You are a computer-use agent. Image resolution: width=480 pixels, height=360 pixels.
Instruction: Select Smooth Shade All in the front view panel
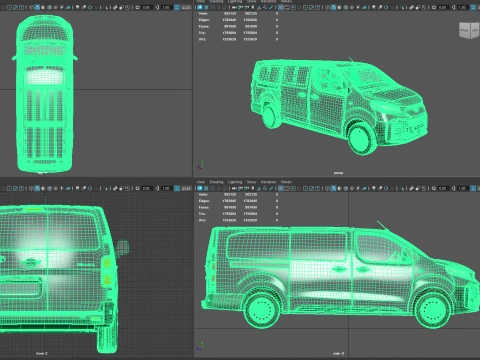click(x=37, y=188)
